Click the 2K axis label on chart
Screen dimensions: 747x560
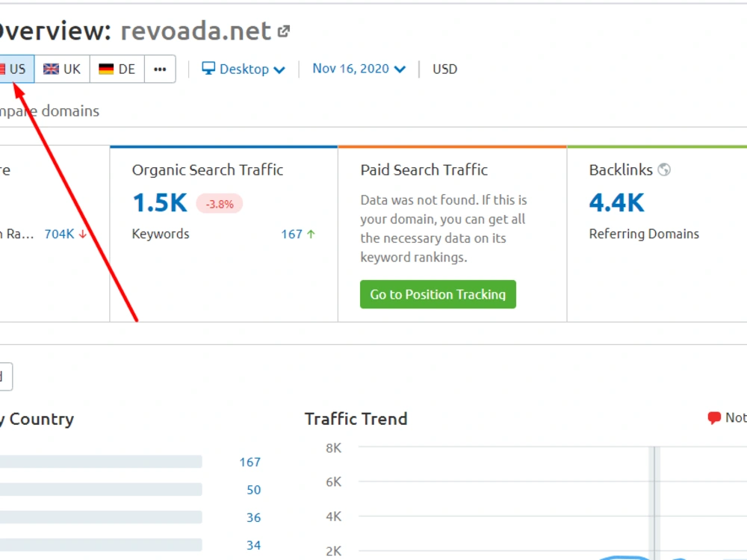pyautogui.click(x=333, y=551)
